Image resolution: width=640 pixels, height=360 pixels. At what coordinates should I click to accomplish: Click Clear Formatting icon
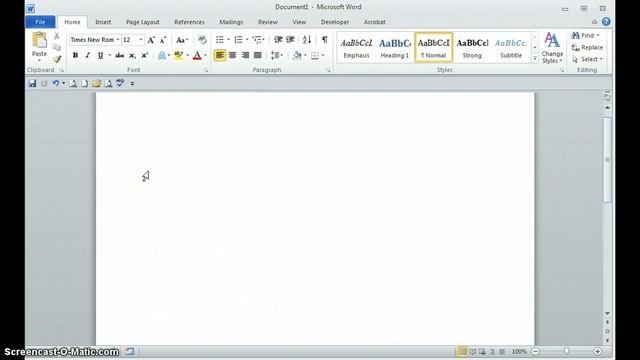[202, 40]
